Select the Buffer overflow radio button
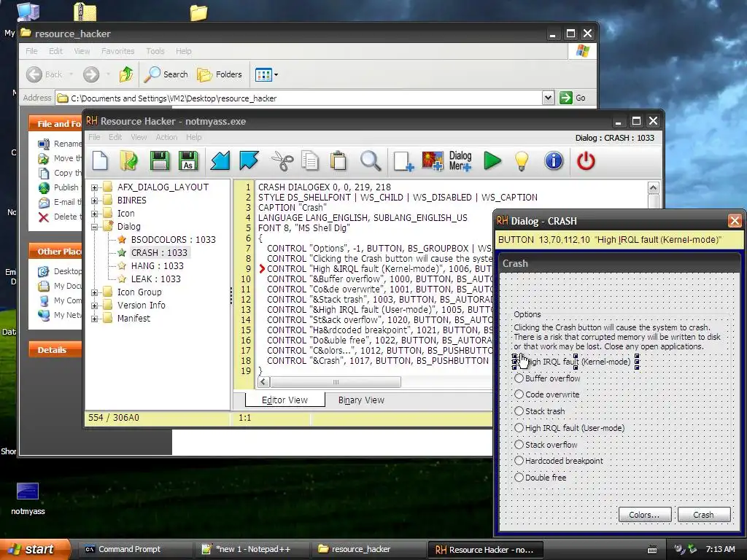Image resolution: width=747 pixels, height=560 pixels. [519, 378]
